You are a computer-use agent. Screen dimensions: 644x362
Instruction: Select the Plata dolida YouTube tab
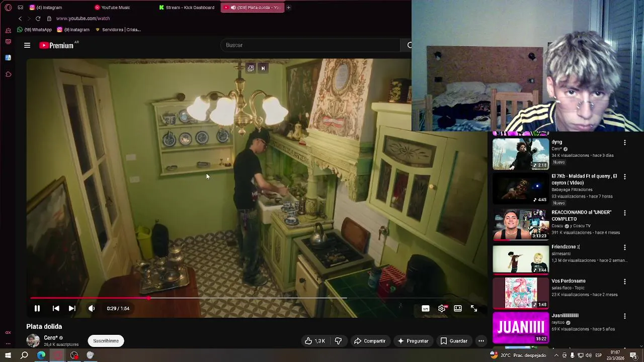tap(252, 8)
